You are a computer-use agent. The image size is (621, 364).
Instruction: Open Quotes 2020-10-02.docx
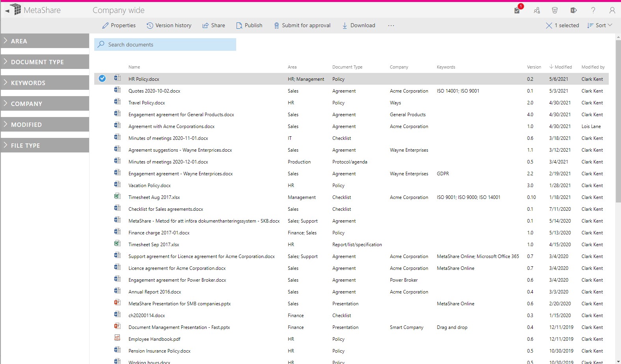pos(154,91)
